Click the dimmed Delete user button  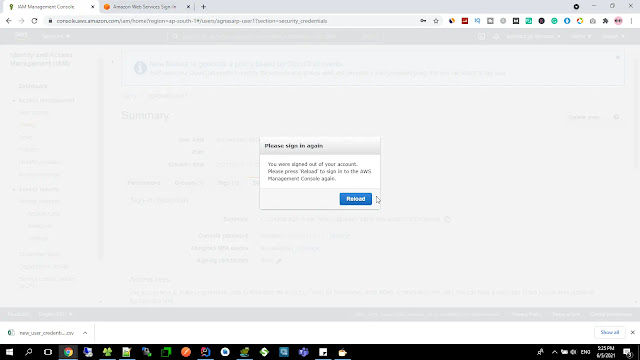coord(584,117)
